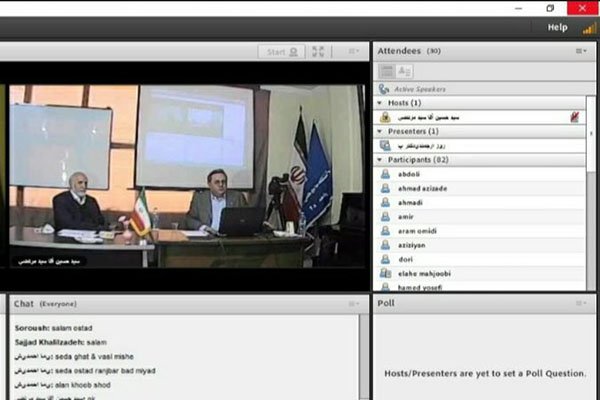This screenshot has width=600, height=400.
Task: Check the connection signal strength icon
Action: coord(590,29)
